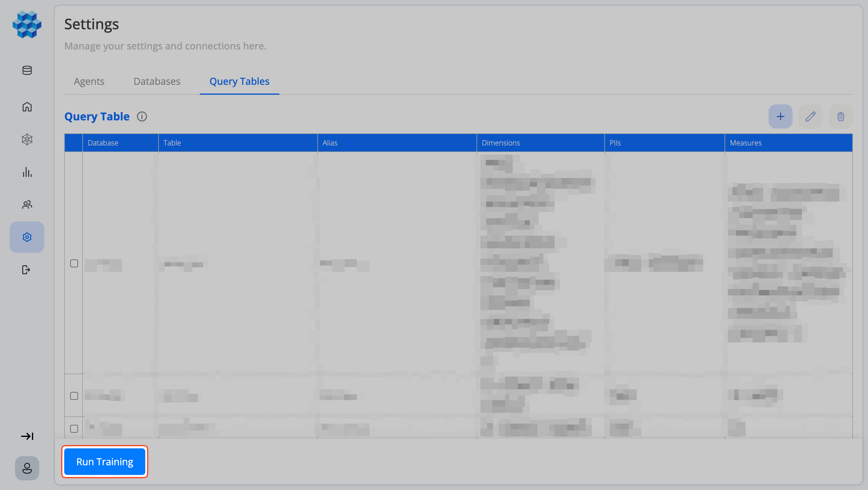
Task: Click the sign-out icon in the sidebar
Action: (27, 269)
